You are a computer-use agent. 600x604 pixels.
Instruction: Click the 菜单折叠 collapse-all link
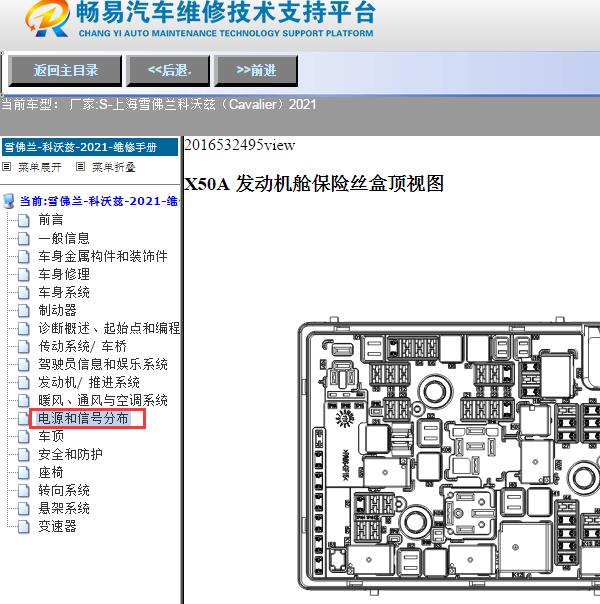(114, 167)
